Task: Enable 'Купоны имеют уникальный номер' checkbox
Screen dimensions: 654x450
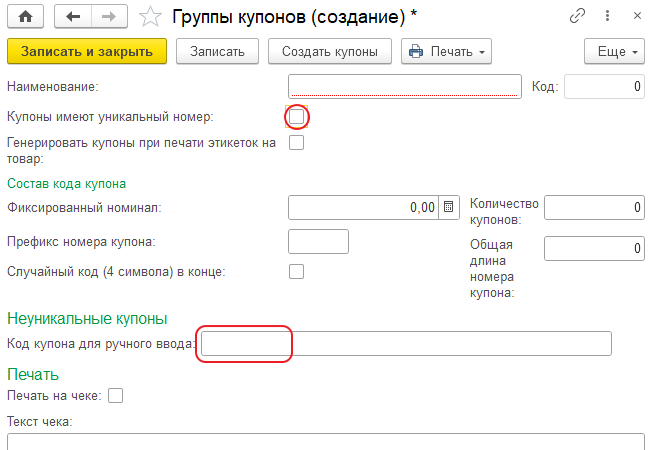Action: pos(296,117)
